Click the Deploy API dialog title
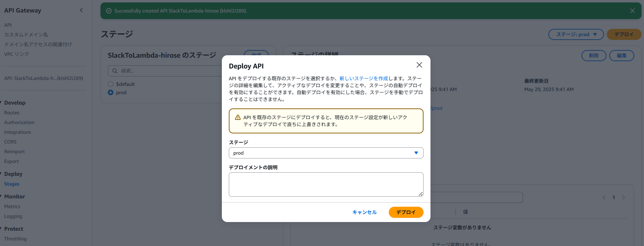Image resolution: width=644 pixels, height=246 pixels. (x=246, y=66)
